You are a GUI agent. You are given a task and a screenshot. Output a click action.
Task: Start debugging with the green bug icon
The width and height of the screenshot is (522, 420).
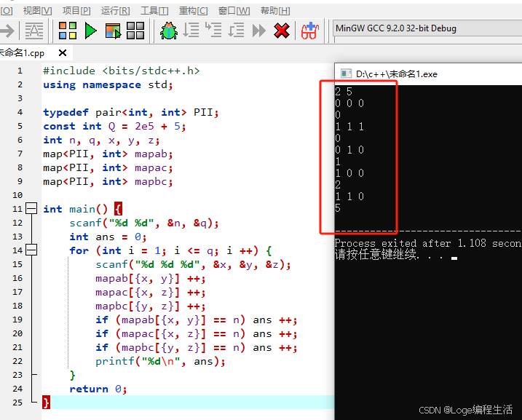coord(169,31)
